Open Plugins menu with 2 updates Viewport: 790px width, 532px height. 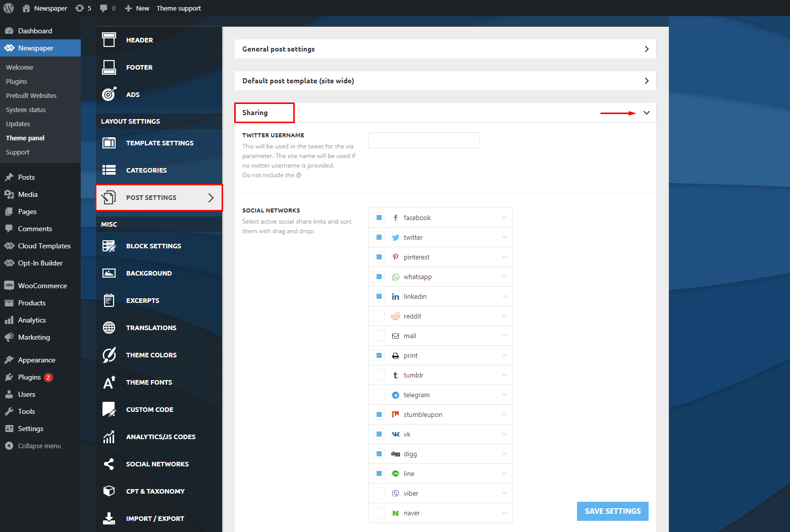coord(40,377)
